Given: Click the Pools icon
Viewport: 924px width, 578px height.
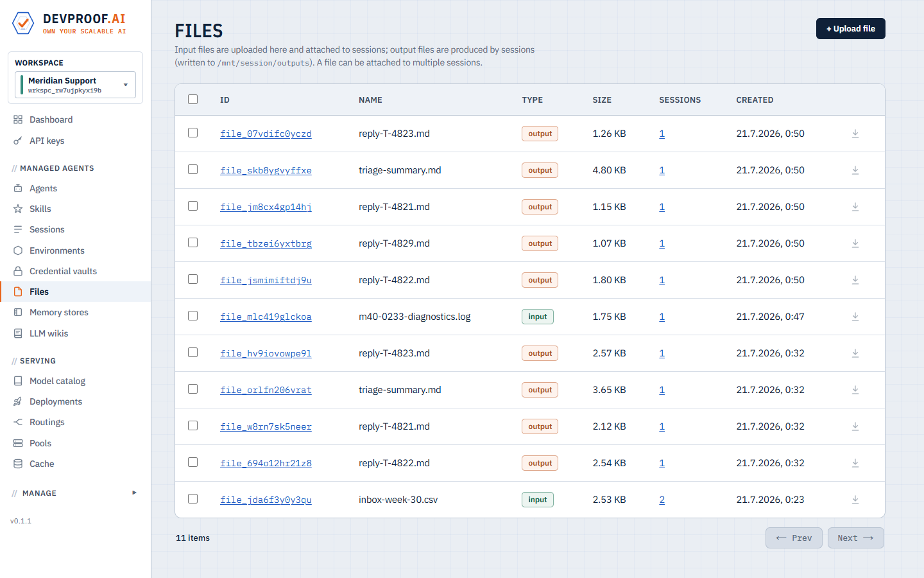Looking at the screenshot, I should (x=18, y=443).
